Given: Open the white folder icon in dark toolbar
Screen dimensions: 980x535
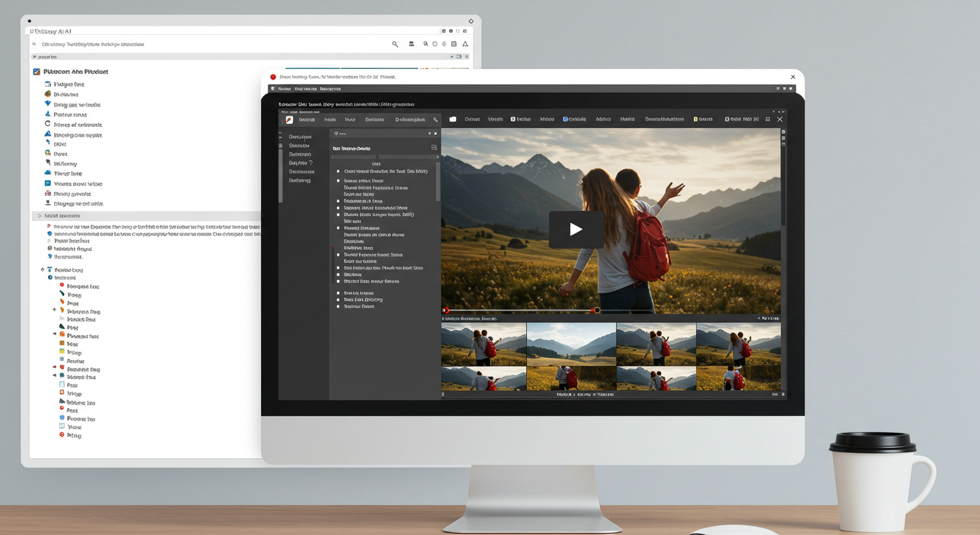Looking at the screenshot, I should [x=452, y=119].
